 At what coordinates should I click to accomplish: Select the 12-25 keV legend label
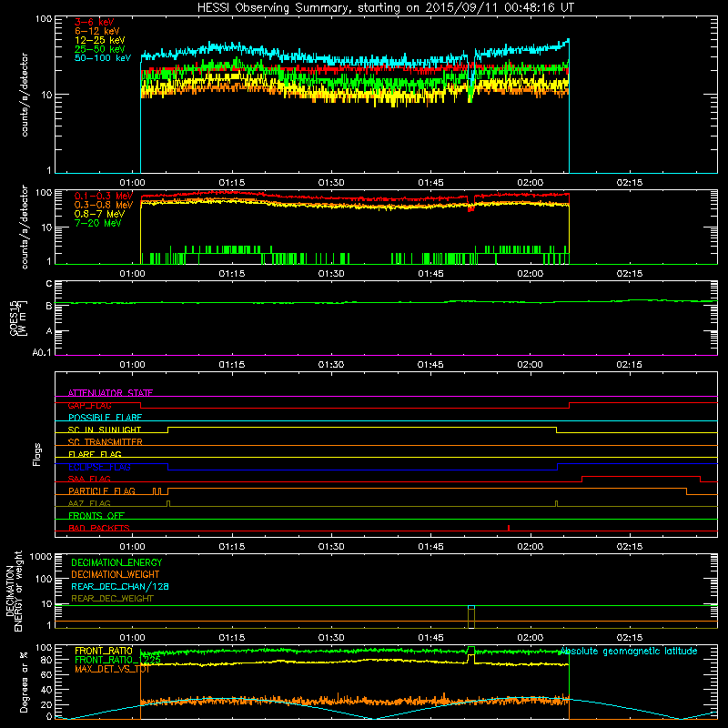coord(99,40)
